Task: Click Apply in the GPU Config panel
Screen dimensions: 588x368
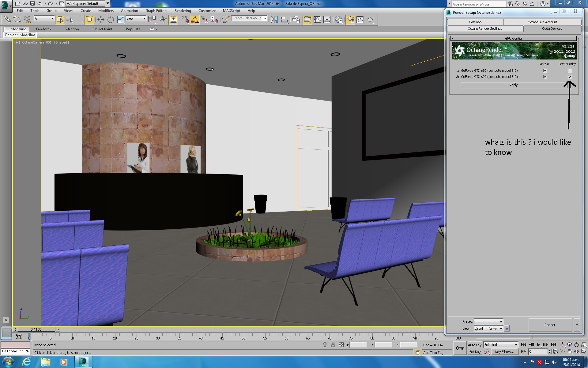Action: point(513,85)
